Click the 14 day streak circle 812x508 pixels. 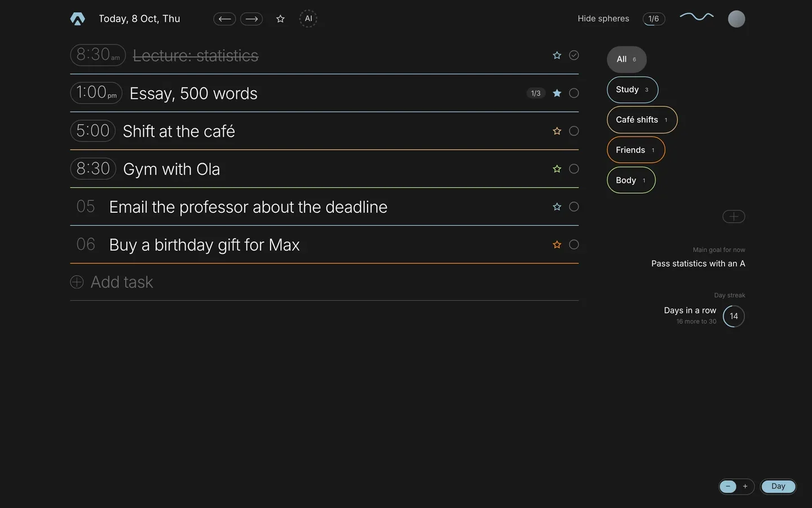[x=734, y=316]
